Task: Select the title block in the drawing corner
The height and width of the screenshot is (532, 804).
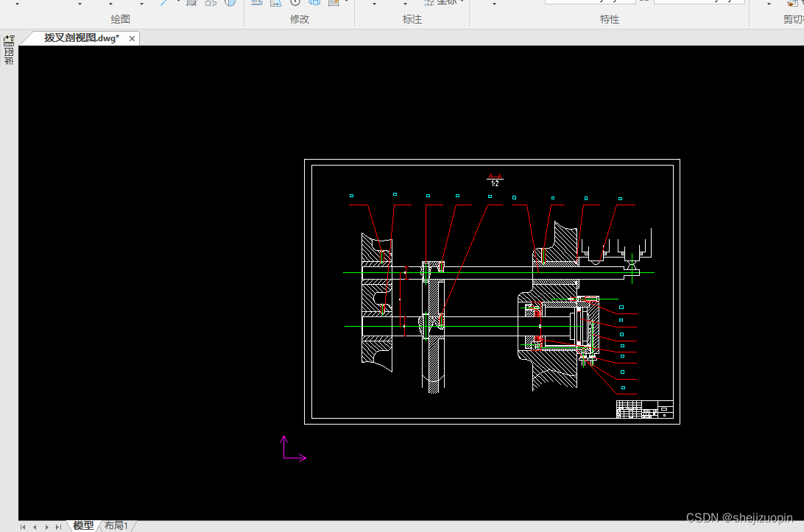Action: 644,410
